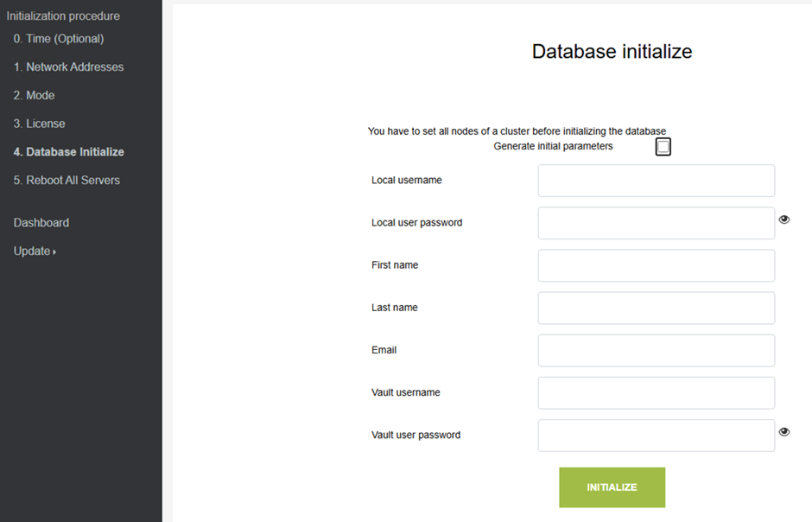Focus the Vault username field
The width and height of the screenshot is (812, 522).
pos(656,392)
